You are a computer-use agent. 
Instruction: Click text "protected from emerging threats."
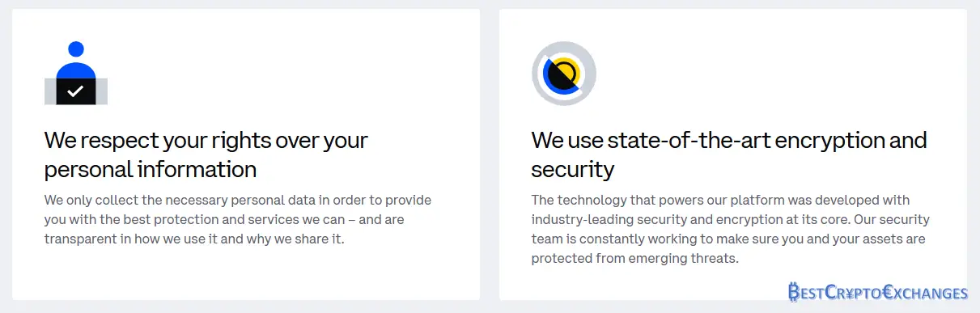(635, 260)
